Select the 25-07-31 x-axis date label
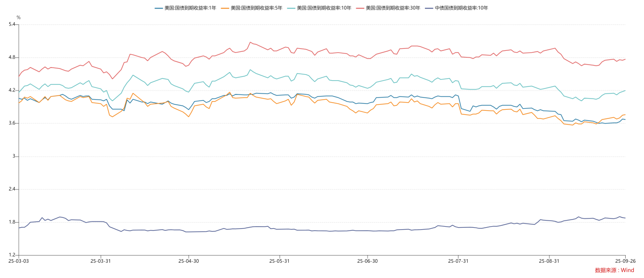 click(x=458, y=261)
